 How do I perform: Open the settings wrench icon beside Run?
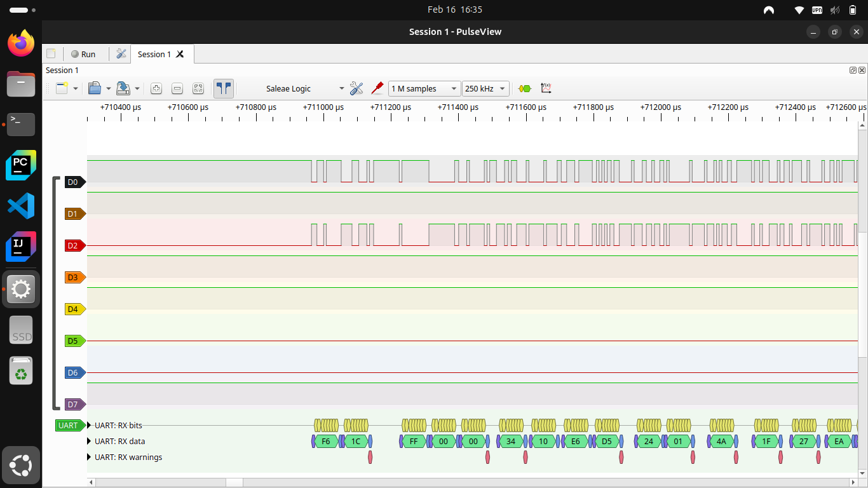(121, 54)
